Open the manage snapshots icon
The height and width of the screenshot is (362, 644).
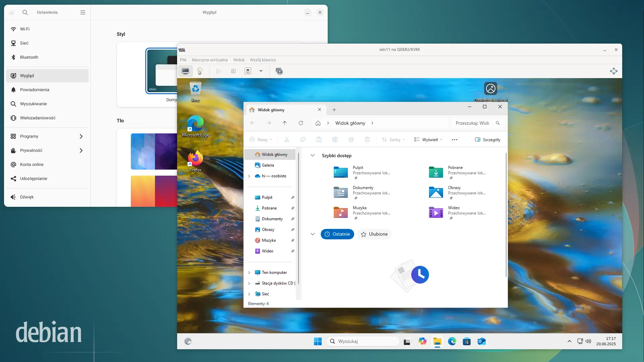[279, 71]
